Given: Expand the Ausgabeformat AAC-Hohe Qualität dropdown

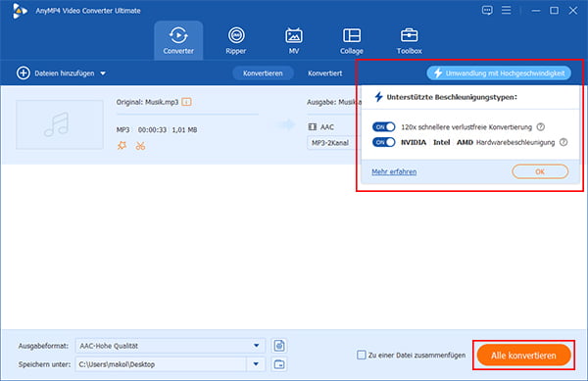Looking at the screenshot, I should coord(256,346).
